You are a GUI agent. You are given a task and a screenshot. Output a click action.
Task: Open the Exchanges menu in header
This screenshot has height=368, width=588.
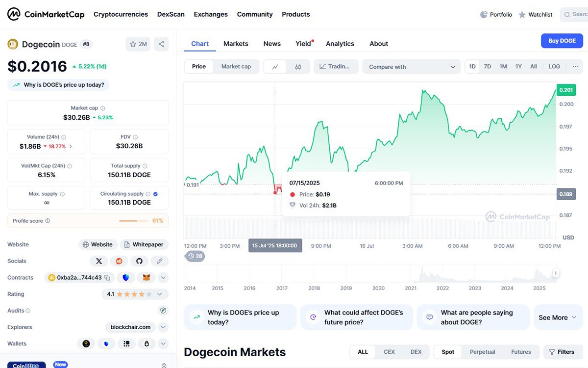point(211,14)
